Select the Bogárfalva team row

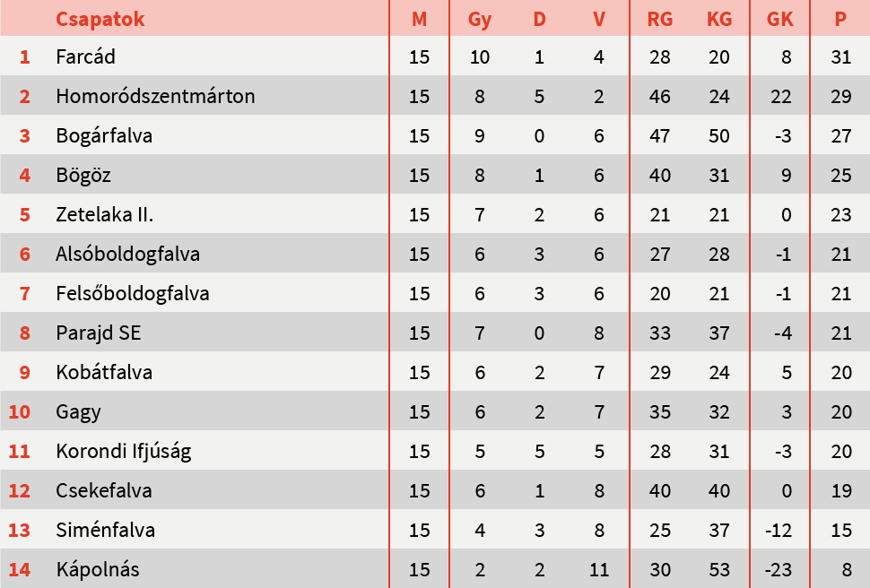coord(104,136)
